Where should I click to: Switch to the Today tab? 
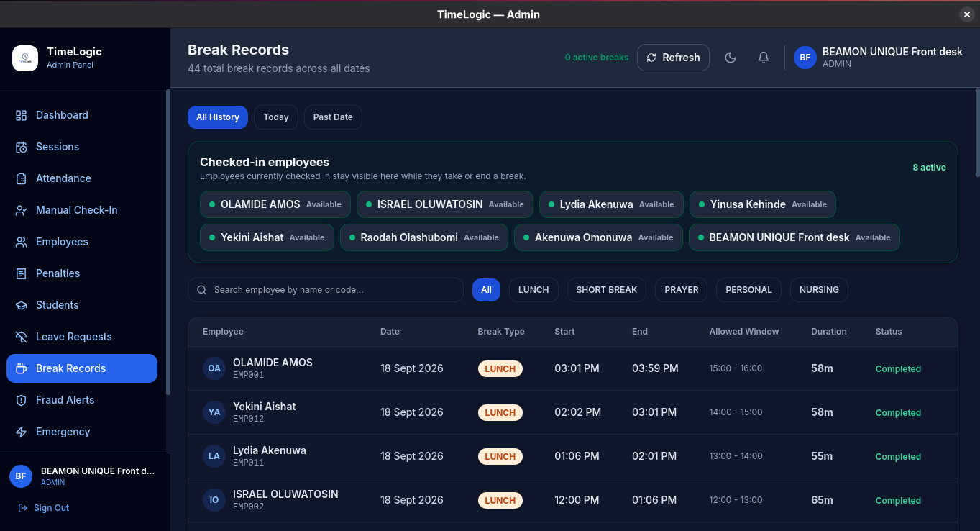pos(276,117)
